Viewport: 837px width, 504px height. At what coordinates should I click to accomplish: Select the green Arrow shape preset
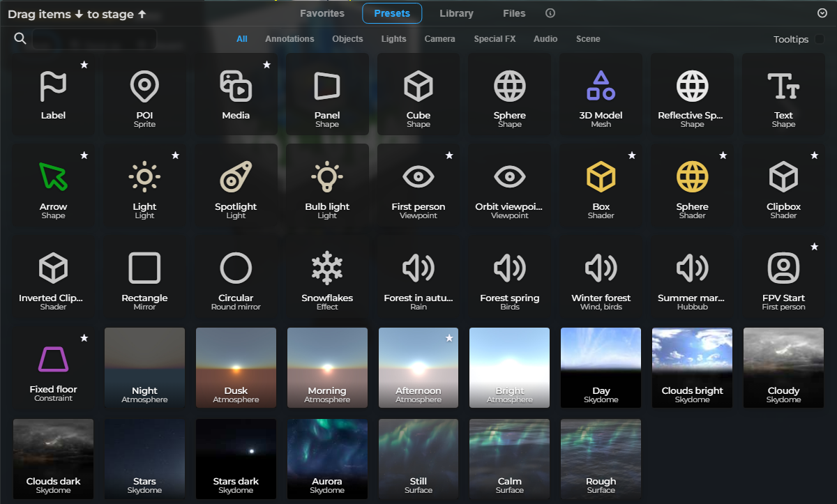(x=53, y=185)
